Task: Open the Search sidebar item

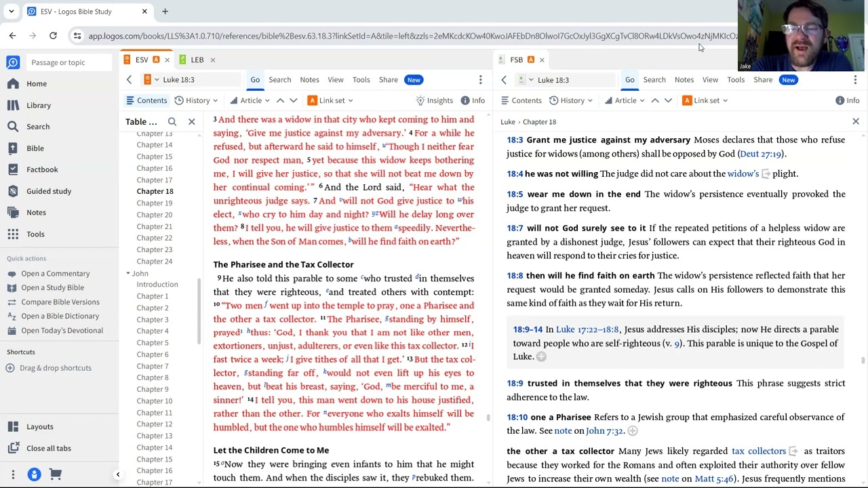Action: pyautogui.click(x=38, y=126)
